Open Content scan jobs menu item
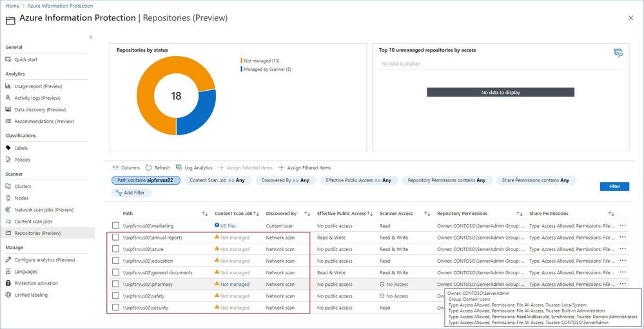 [x=34, y=221]
